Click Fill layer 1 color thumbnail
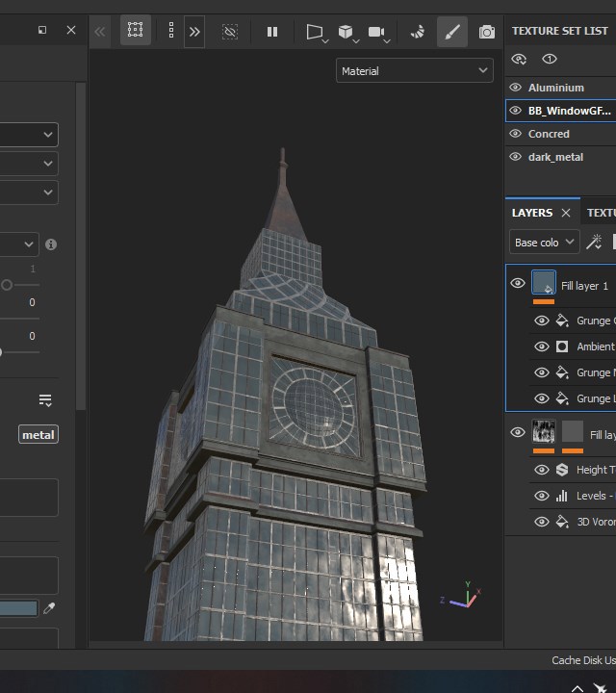 tap(544, 282)
